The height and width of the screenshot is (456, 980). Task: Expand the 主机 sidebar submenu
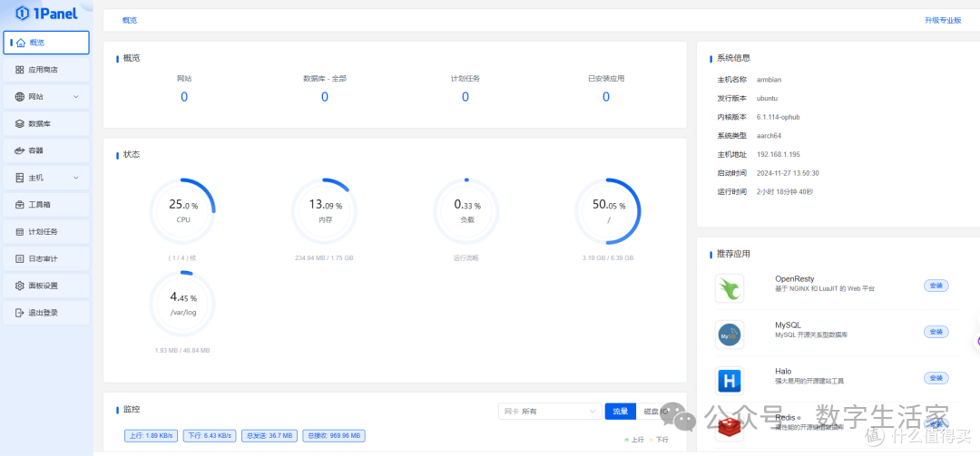[46, 178]
